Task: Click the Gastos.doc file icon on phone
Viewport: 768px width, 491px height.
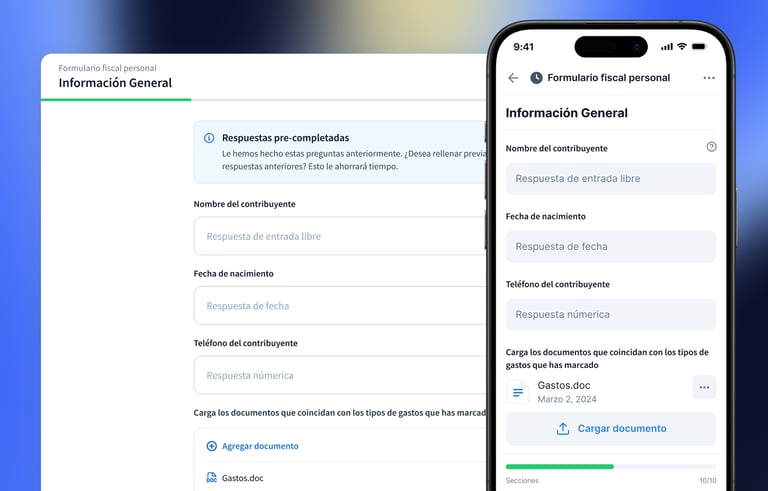Action: coord(518,392)
